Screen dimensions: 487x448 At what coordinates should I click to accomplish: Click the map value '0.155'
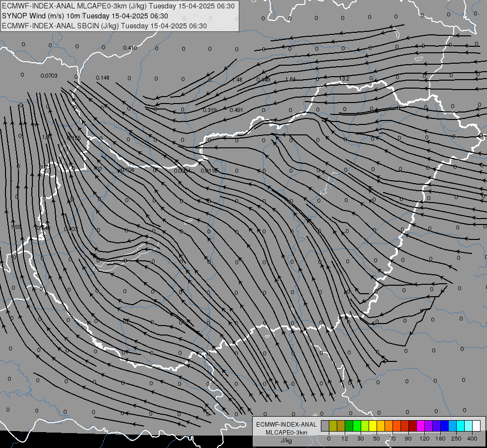click(74, 138)
